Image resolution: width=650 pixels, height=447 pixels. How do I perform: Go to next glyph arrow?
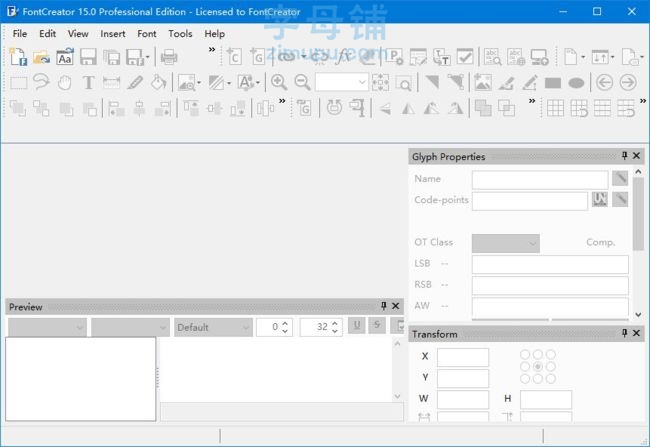pyautogui.click(x=628, y=83)
